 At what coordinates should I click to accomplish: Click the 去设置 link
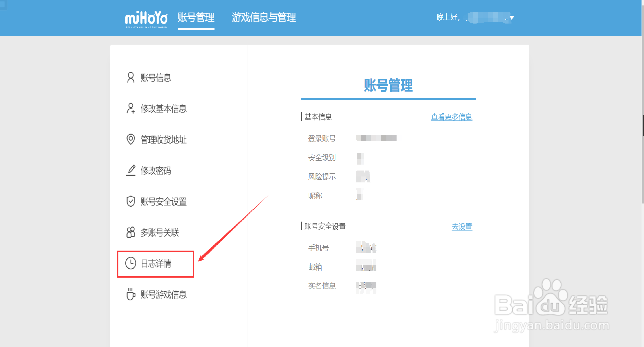[461, 226]
